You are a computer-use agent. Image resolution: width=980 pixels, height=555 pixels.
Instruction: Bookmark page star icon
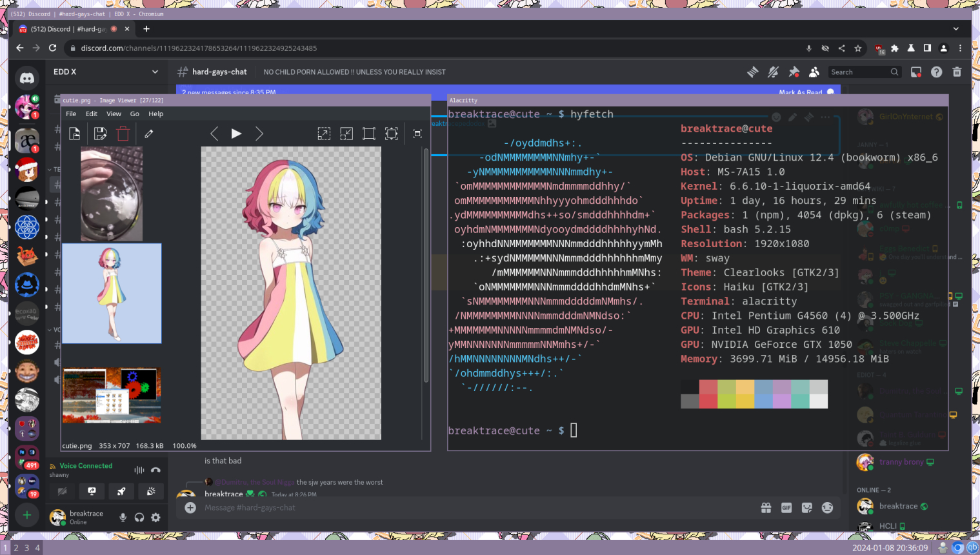coord(858,48)
